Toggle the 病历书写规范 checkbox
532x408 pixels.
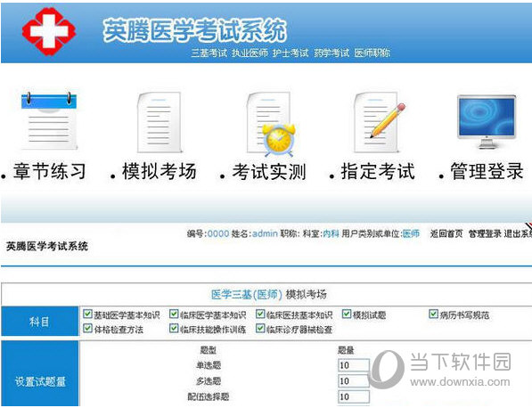tap(433, 314)
